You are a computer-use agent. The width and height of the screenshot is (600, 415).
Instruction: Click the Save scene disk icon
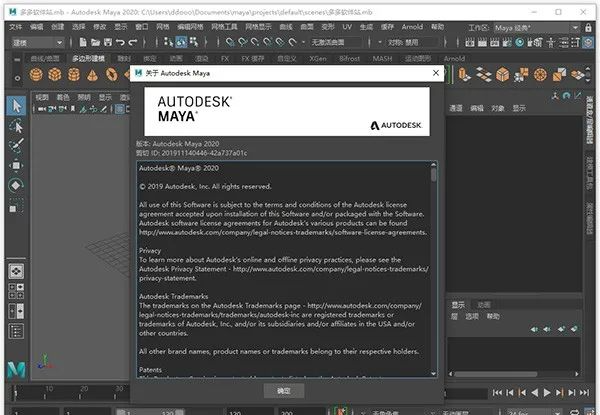click(108, 42)
